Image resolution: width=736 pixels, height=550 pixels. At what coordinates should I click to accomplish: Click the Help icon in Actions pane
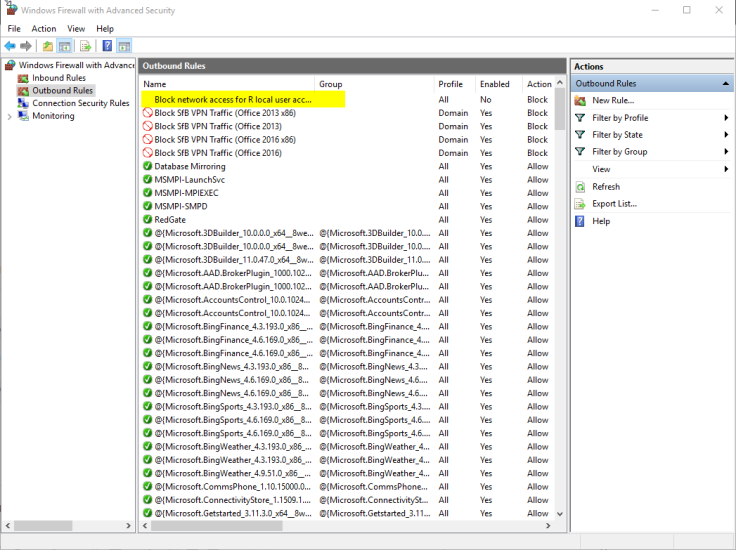tap(580, 221)
